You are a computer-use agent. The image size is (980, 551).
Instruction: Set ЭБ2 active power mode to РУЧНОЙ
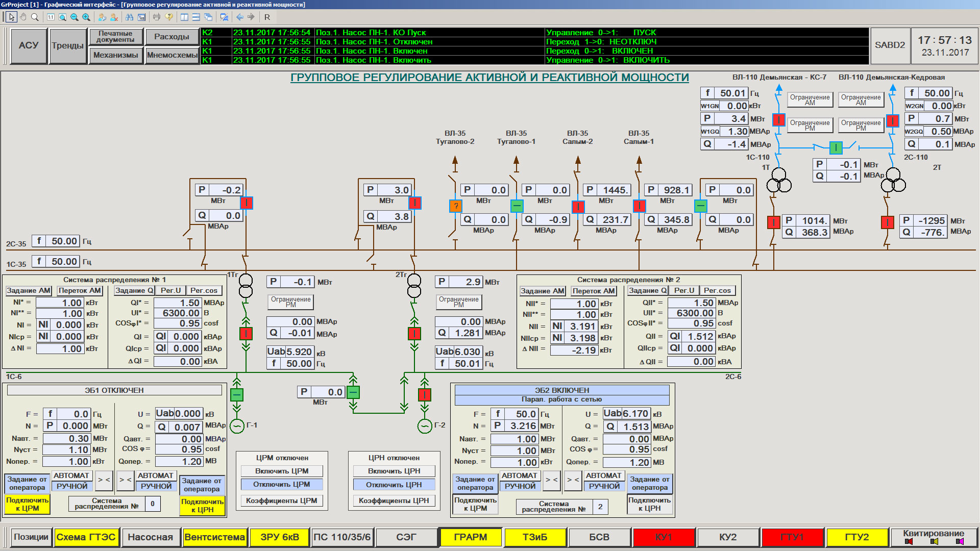(520, 486)
